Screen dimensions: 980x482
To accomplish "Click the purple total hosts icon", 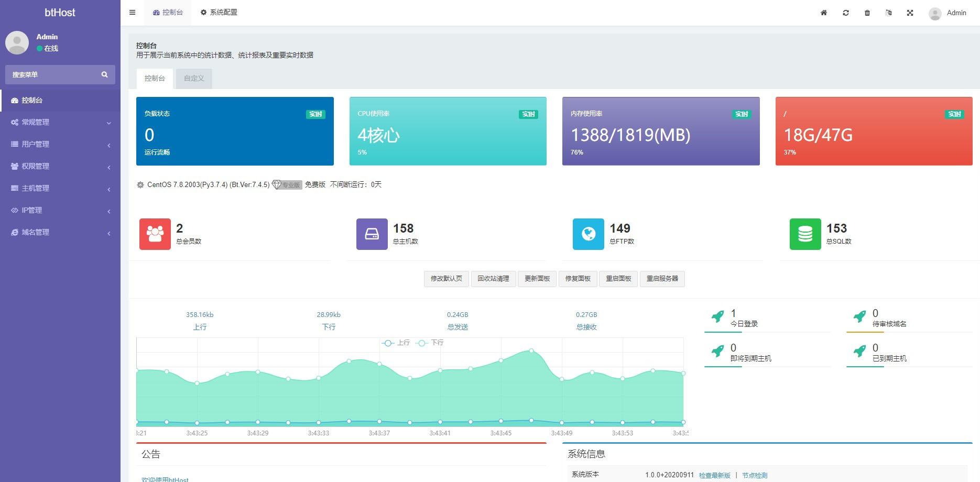I will click(x=372, y=234).
